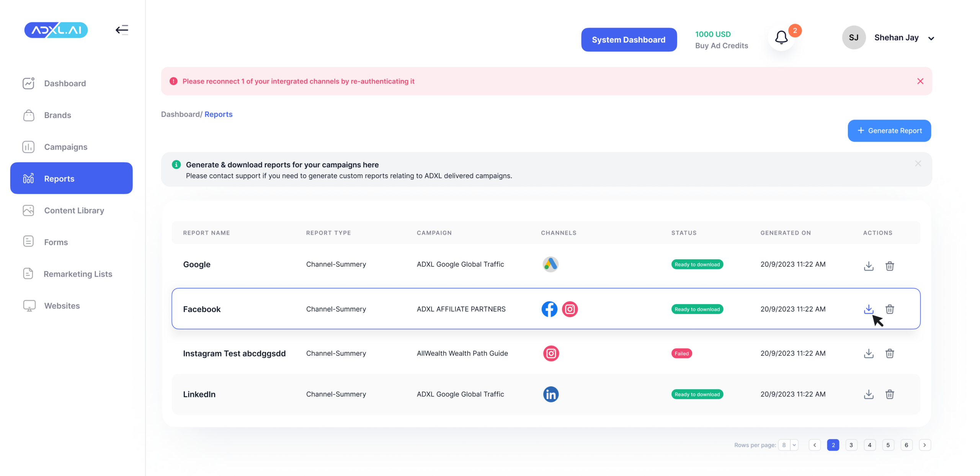Open the System Dashboard

point(629,40)
